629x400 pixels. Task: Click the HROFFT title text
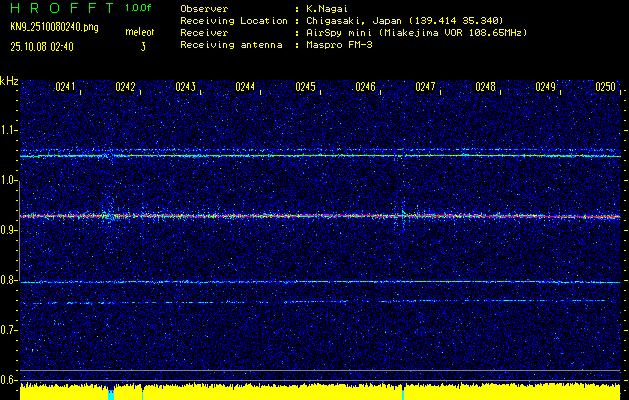click(x=57, y=8)
